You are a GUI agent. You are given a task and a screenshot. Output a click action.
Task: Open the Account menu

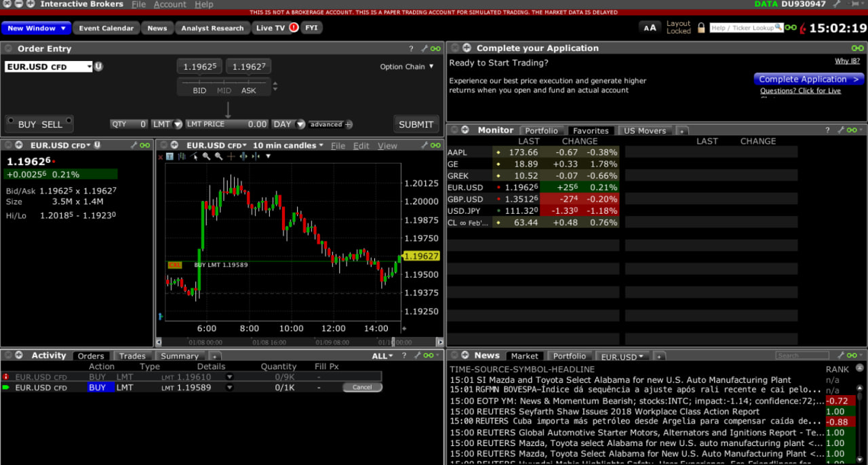[x=170, y=5]
